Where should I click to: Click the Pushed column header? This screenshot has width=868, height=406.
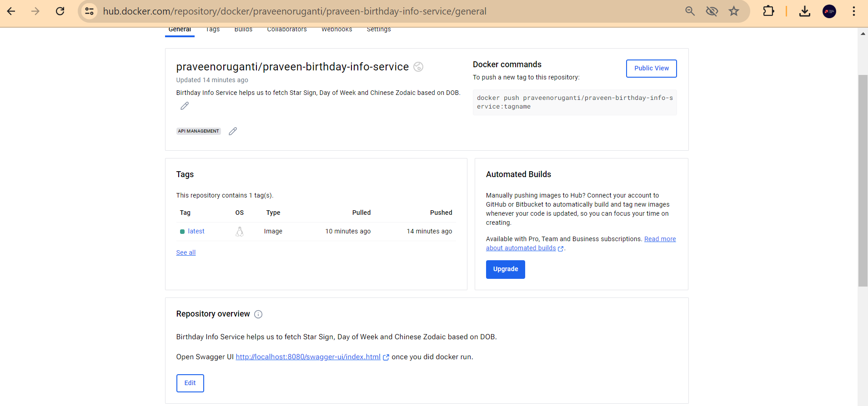pyautogui.click(x=441, y=213)
